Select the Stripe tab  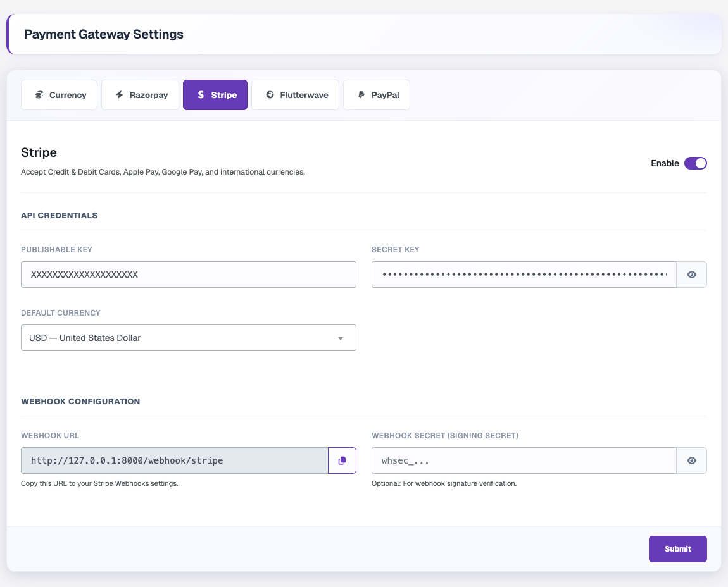[215, 95]
